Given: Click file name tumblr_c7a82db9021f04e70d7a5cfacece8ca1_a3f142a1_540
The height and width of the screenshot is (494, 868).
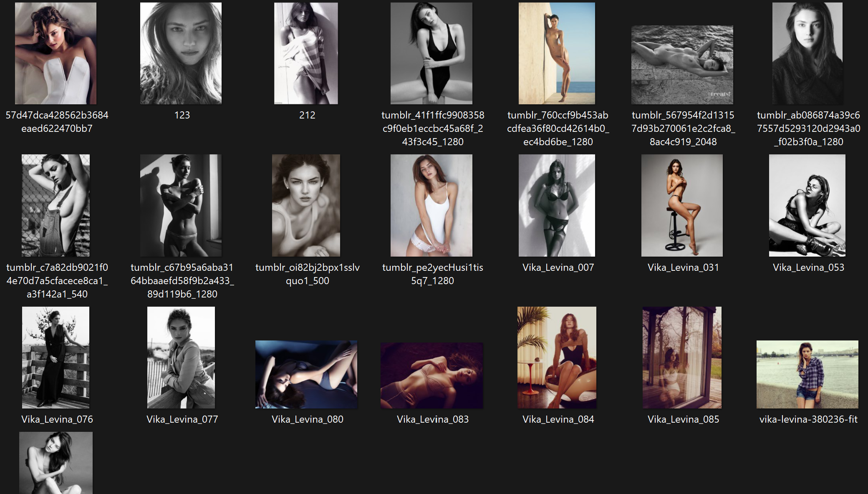Looking at the screenshot, I should click(57, 281).
